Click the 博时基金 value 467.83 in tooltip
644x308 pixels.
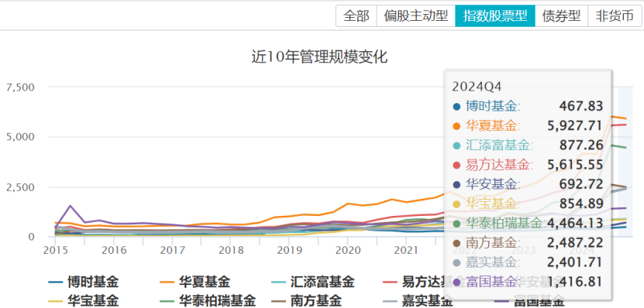[580, 106]
